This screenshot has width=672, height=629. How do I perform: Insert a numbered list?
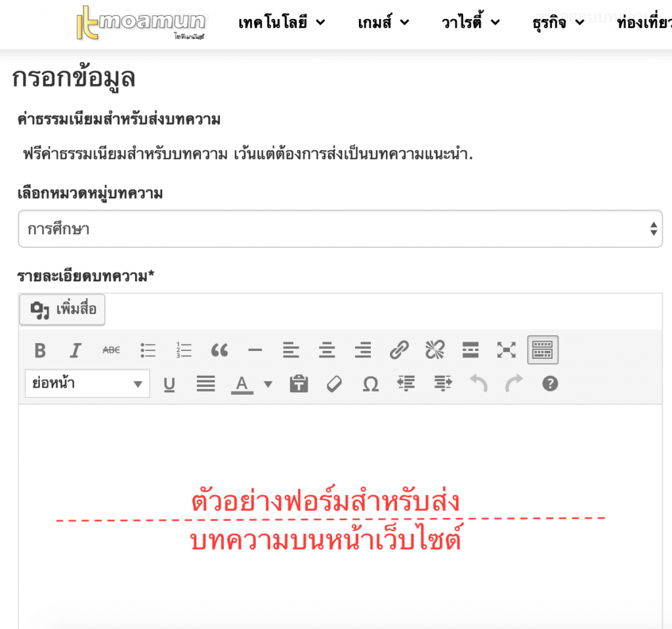[x=184, y=350]
